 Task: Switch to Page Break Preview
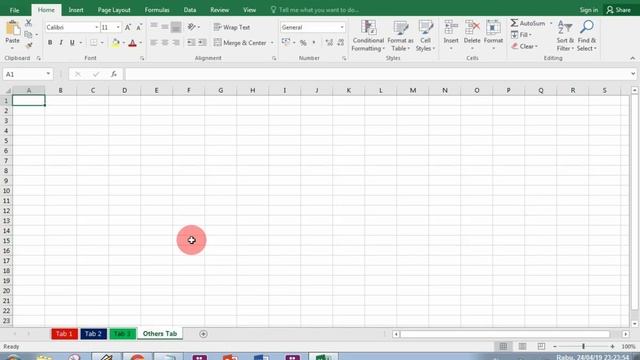coord(541,346)
